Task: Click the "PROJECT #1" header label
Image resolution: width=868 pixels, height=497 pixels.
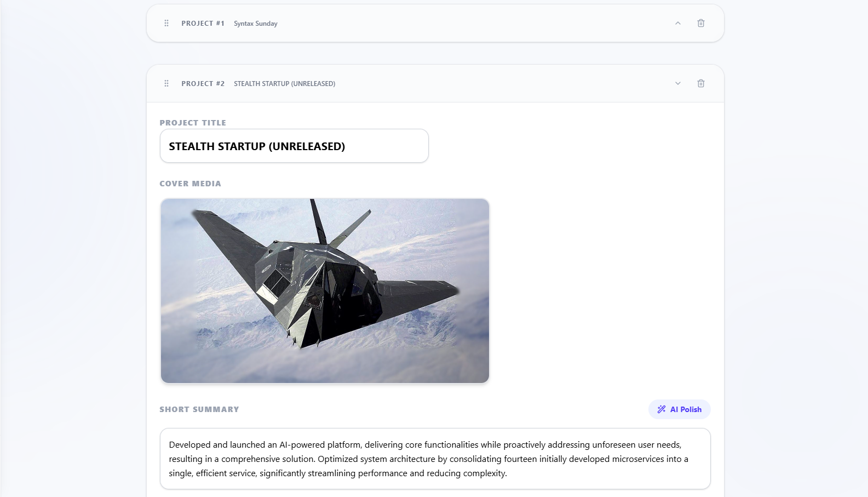Action: coord(203,24)
